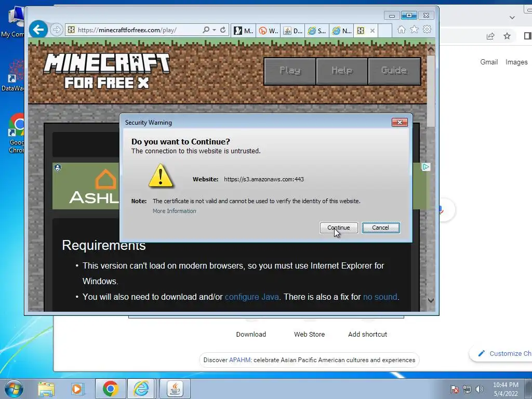Open IE Tools gear icon
532x399 pixels.
coord(427,30)
